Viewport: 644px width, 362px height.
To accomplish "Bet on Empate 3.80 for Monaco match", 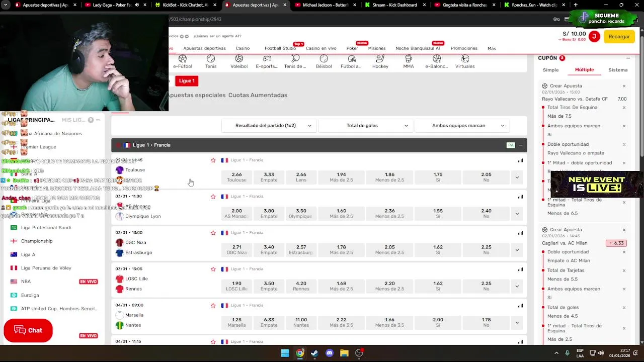I will [269, 213].
